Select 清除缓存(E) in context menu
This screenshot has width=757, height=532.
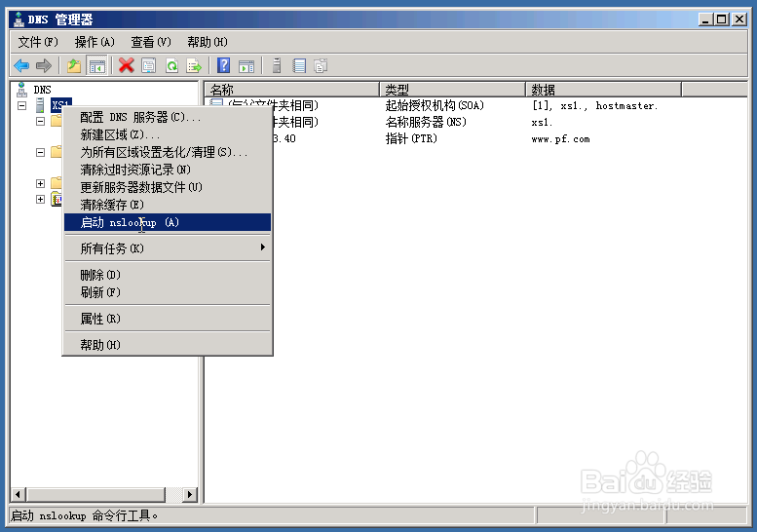[168, 205]
